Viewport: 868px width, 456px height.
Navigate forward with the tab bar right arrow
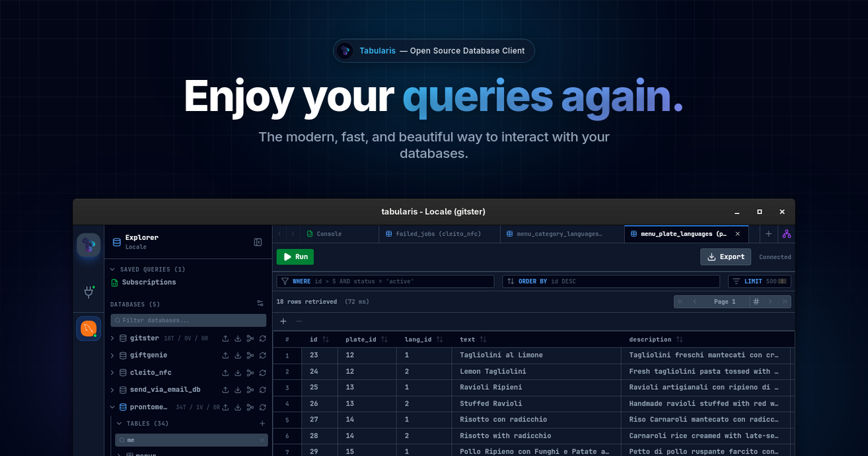[x=293, y=234]
